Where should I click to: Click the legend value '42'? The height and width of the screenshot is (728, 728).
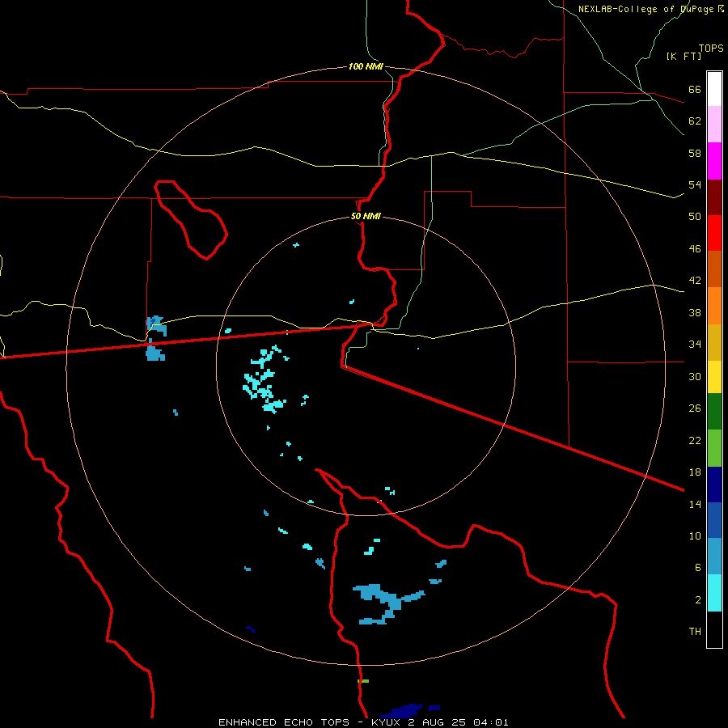pos(695,281)
